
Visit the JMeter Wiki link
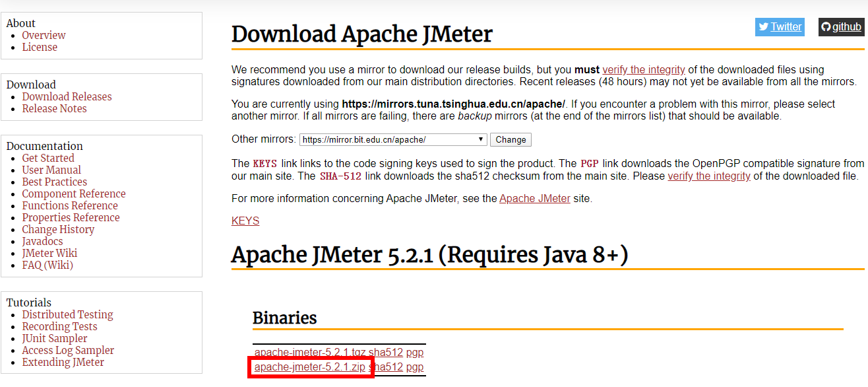[49, 253]
